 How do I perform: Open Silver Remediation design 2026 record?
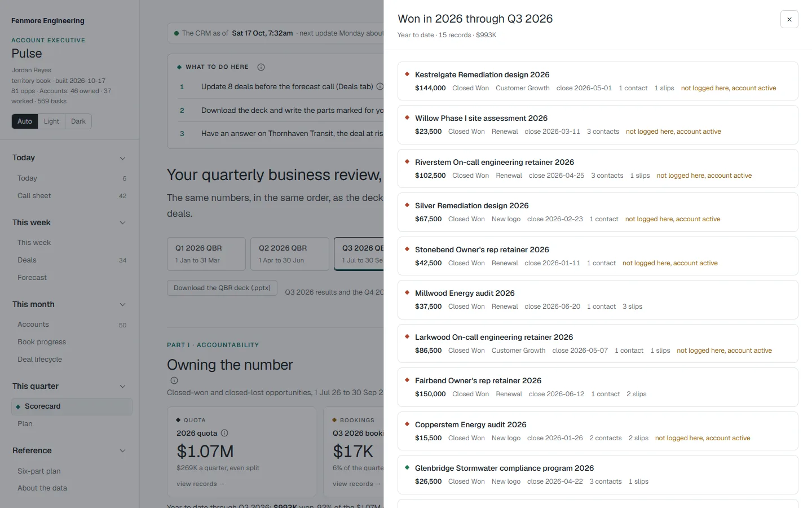[x=598, y=212]
